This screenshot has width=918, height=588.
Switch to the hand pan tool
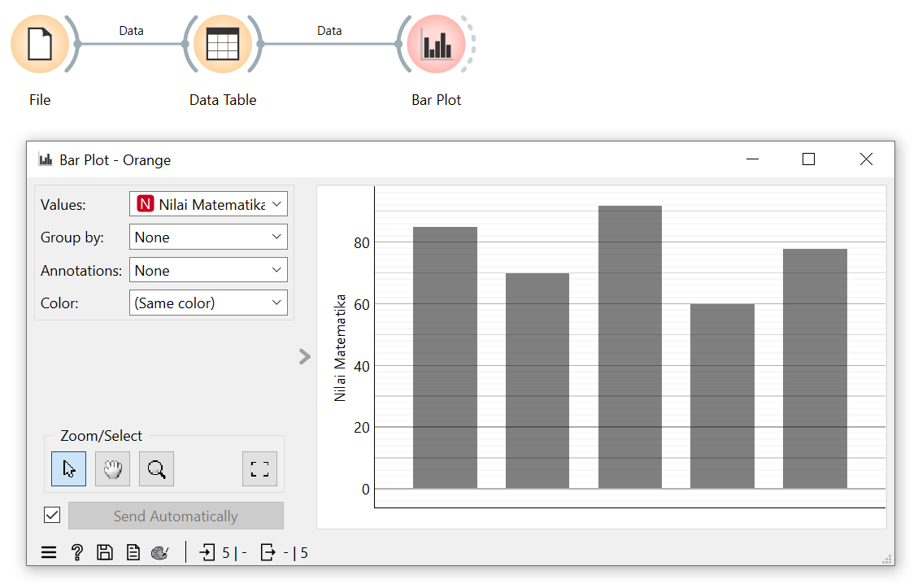[112, 469]
